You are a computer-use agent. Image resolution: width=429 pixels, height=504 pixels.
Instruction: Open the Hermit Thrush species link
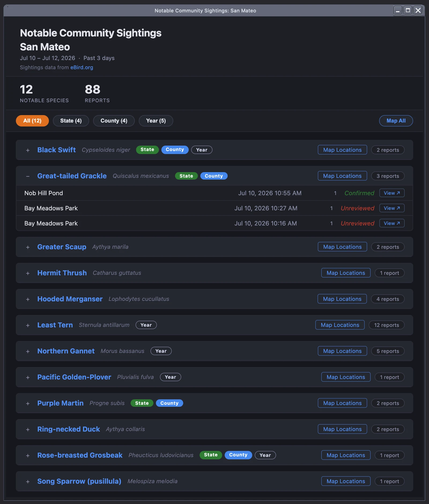click(x=62, y=273)
